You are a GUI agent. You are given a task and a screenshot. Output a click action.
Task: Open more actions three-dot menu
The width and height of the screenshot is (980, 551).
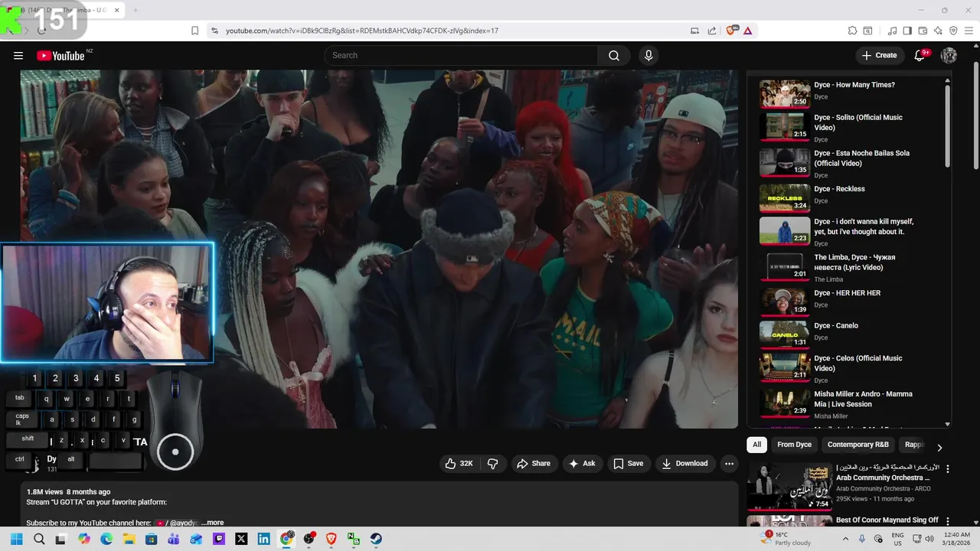pyautogui.click(x=729, y=463)
